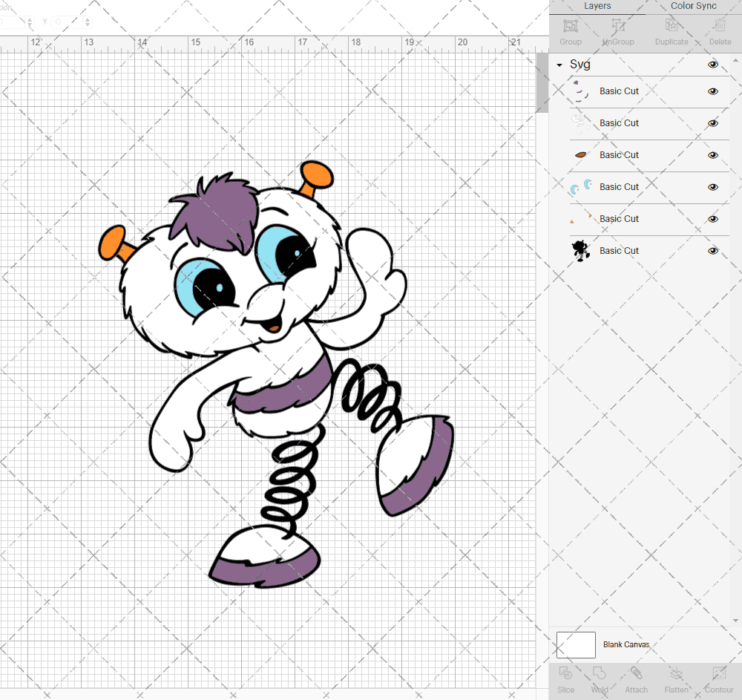The image size is (742, 700).
Task: Click the UnGroup button
Action: pyautogui.click(x=618, y=31)
